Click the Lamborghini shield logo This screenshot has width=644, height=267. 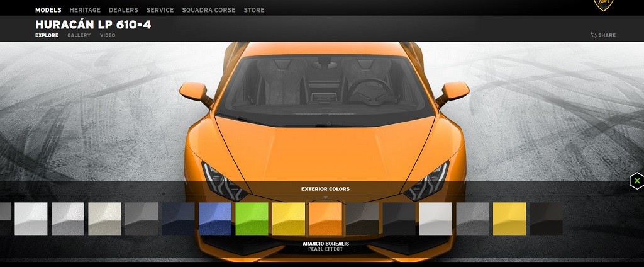(x=603, y=4)
